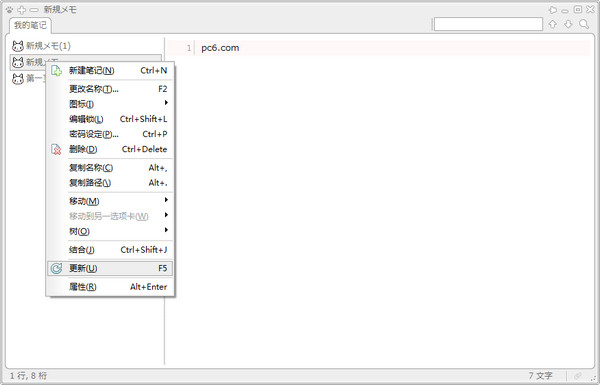Click the magnifier search icon
Screen dimensions: 600x385
[x=584, y=24]
